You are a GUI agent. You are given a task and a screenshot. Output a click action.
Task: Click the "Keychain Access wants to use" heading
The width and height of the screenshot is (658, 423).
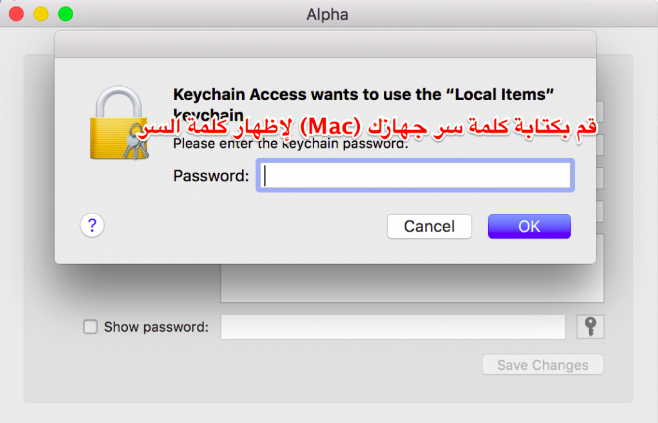[x=364, y=90]
